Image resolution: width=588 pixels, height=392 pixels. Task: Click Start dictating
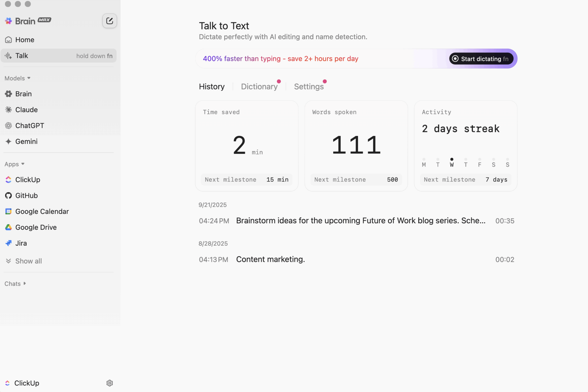481,58
